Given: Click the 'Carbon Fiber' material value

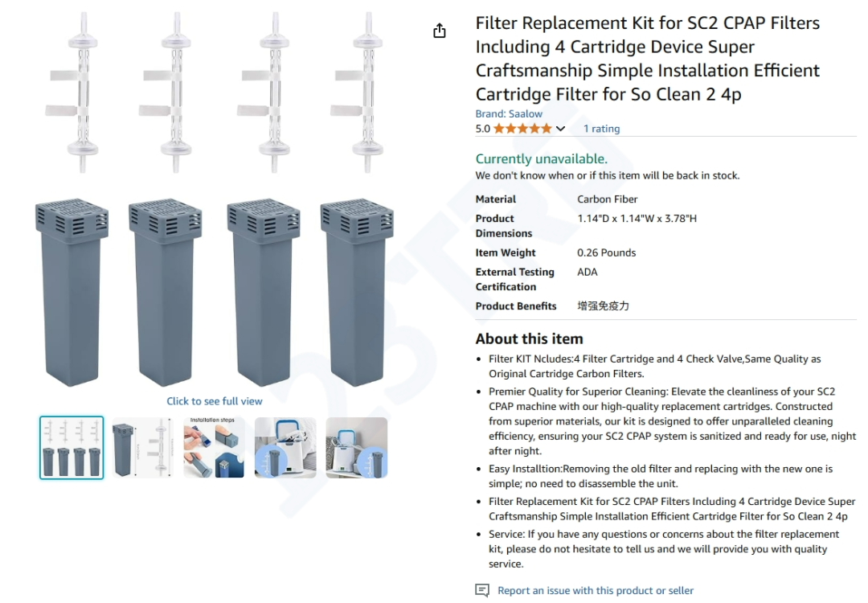Looking at the screenshot, I should point(607,199).
